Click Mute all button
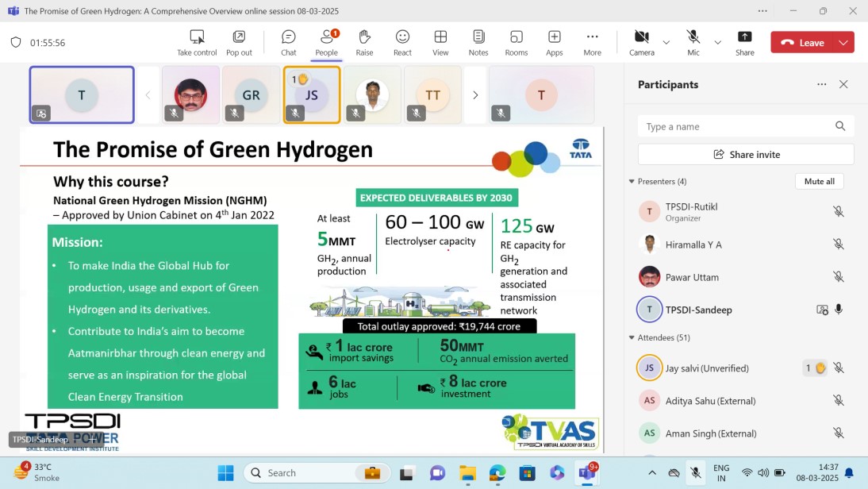868x489 pixels. click(x=819, y=182)
